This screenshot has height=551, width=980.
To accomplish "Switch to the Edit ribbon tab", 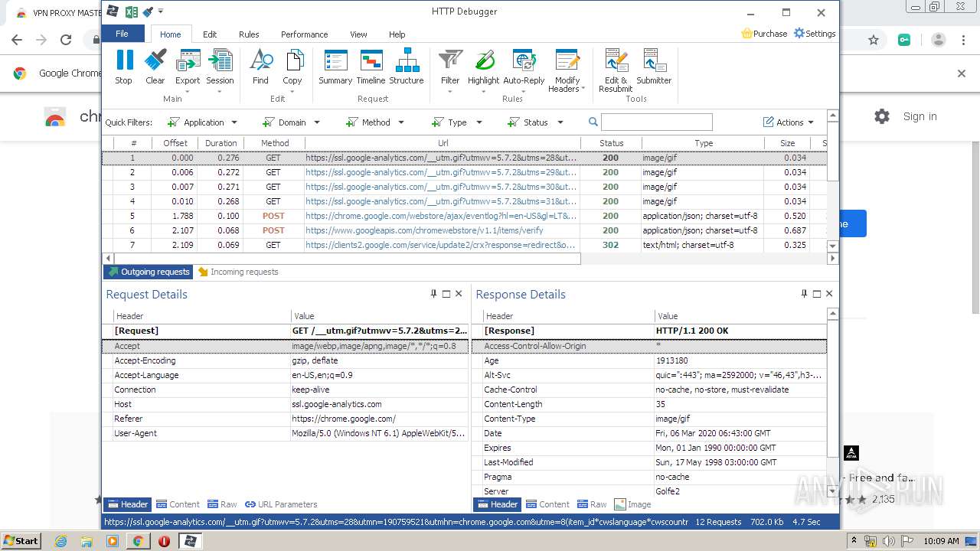I will (210, 34).
